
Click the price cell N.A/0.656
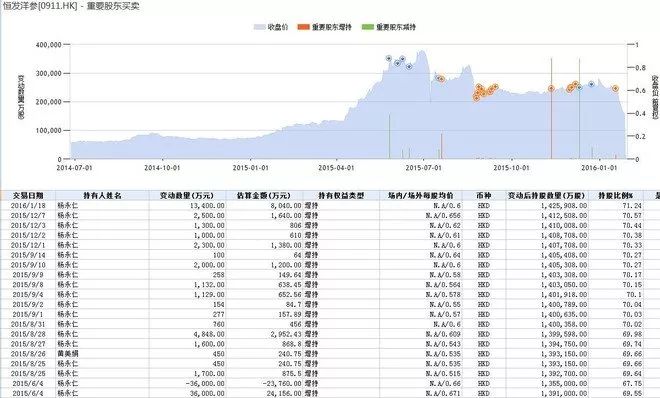coord(443,215)
